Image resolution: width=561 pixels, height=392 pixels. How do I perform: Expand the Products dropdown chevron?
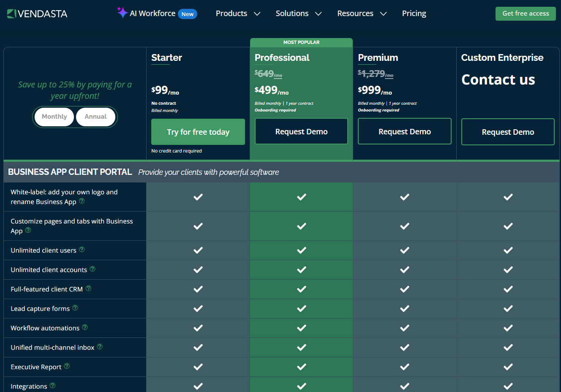pos(257,14)
